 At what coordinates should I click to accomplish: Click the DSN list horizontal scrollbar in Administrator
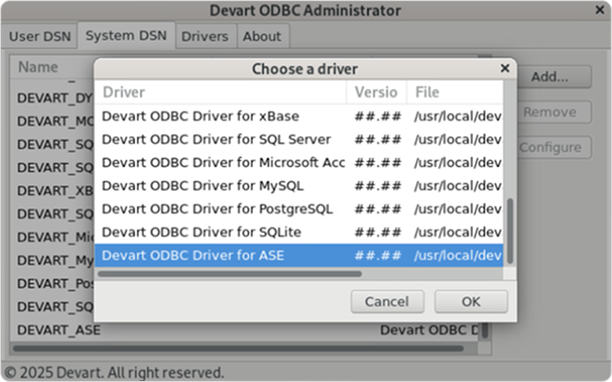pos(238,348)
